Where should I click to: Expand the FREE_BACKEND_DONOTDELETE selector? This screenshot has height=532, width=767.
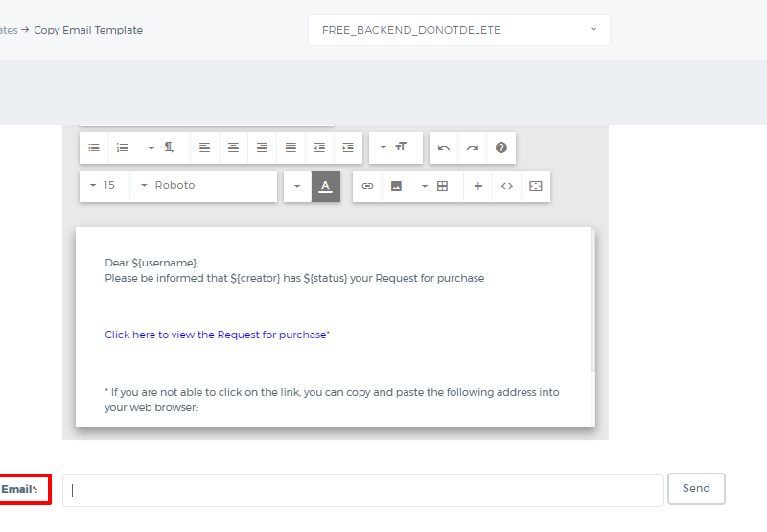[459, 31]
